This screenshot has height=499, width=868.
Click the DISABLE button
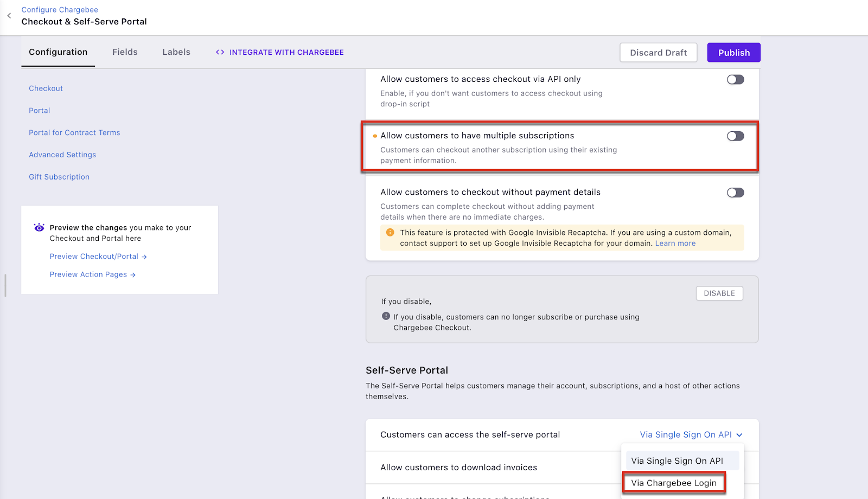click(719, 293)
